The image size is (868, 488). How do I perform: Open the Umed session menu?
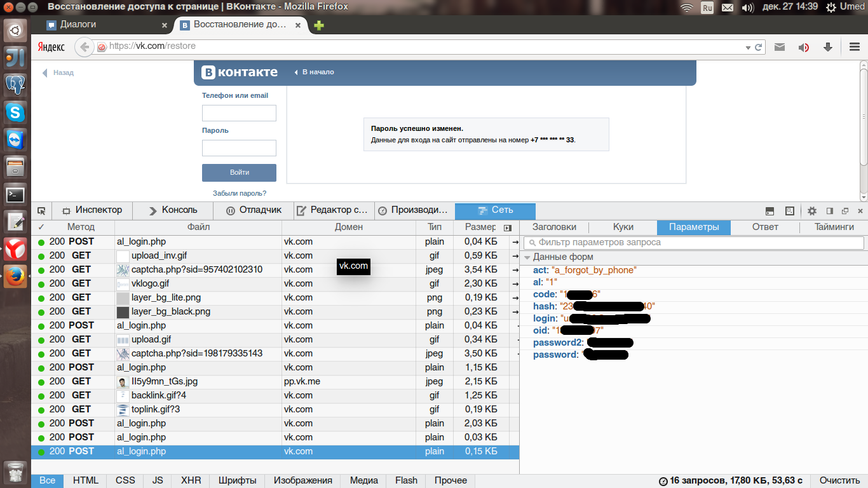tap(846, 7)
